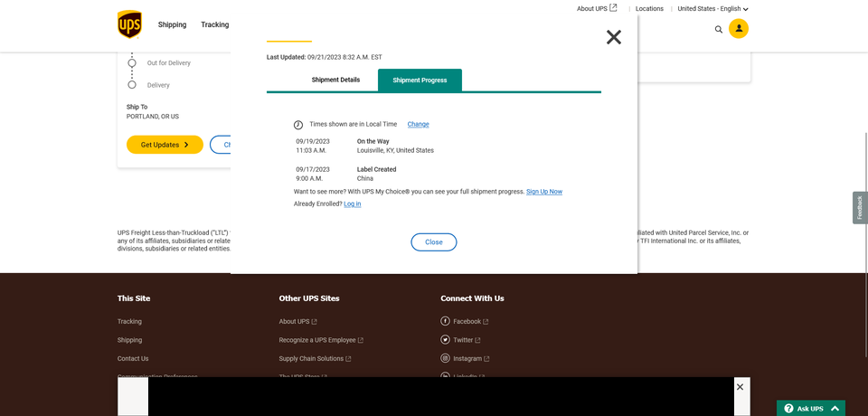Open the Feedback side tab

(860, 208)
